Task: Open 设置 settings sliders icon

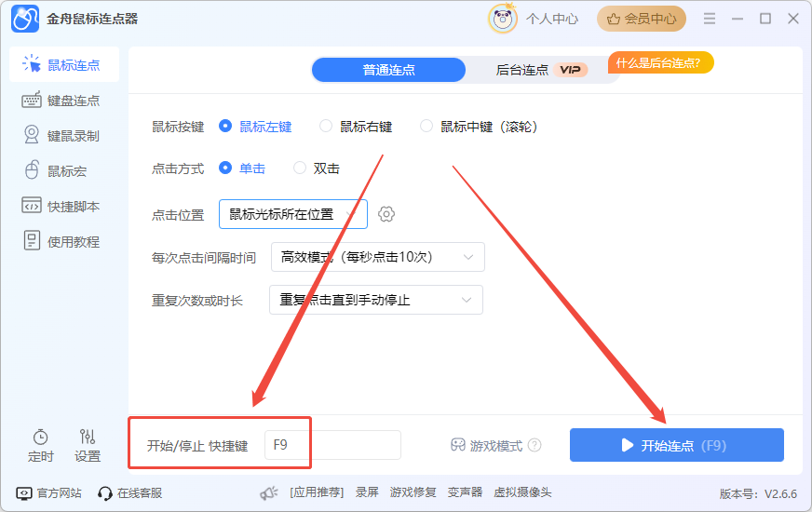Action: 88,446
